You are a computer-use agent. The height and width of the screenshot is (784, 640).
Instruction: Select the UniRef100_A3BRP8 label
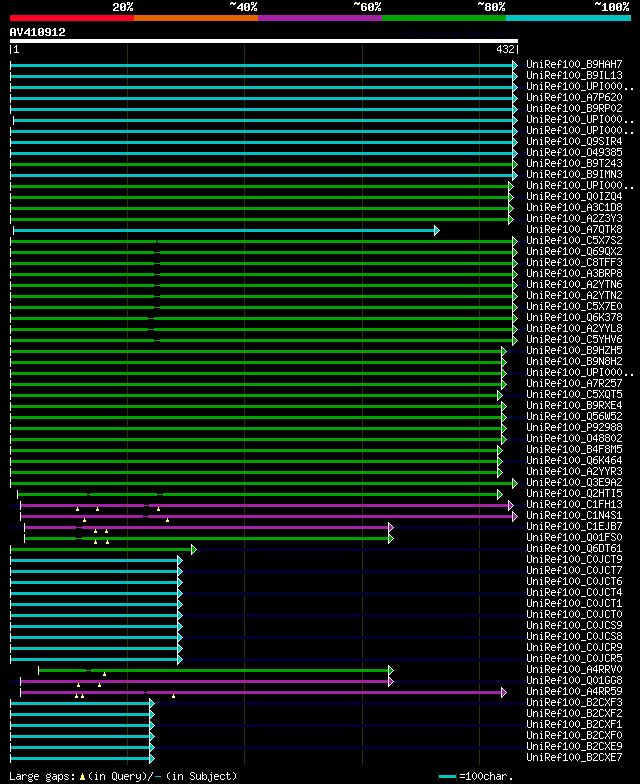tap(574, 274)
